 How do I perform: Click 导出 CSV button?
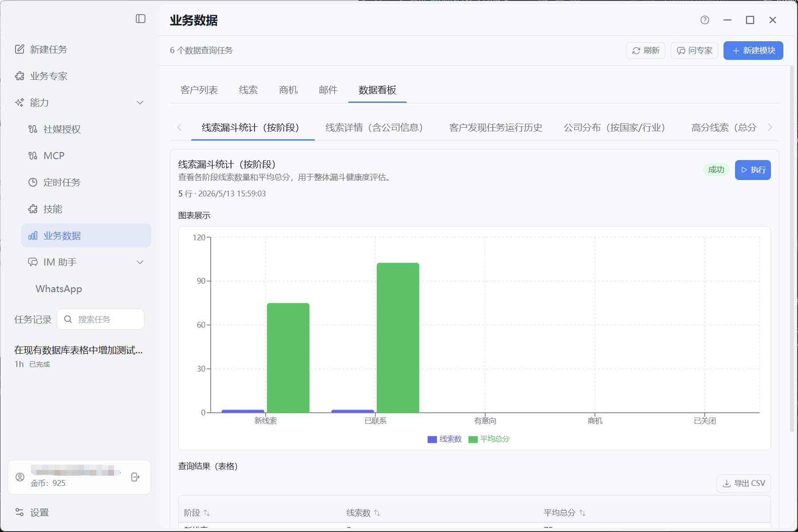point(743,483)
